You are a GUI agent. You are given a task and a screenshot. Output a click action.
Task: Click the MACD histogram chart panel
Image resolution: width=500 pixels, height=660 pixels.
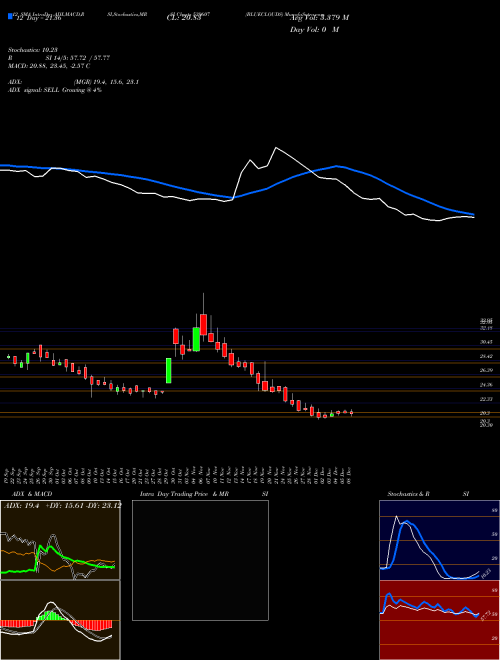60,620
